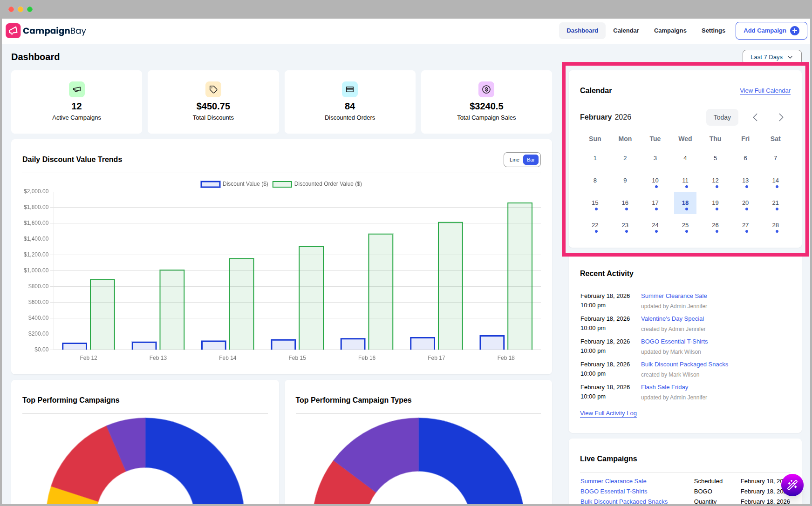Toggle the Bar chart display
Image resolution: width=812 pixels, height=506 pixels.
pos(530,159)
